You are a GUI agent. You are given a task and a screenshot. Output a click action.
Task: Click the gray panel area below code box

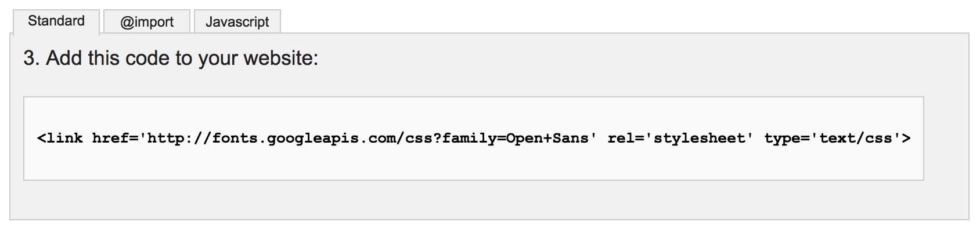pos(489,200)
